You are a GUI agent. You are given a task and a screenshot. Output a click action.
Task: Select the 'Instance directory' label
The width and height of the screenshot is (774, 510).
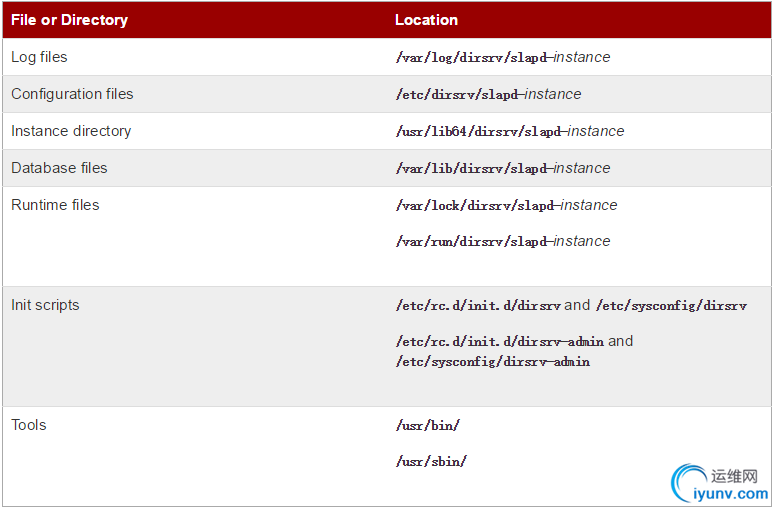click(71, 131)
